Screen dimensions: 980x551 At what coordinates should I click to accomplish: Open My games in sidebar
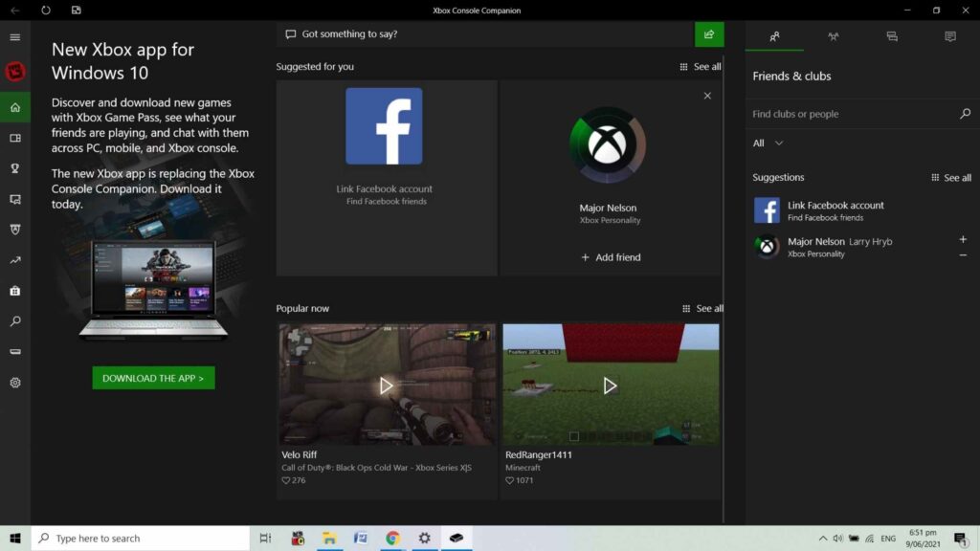[15, 138]
